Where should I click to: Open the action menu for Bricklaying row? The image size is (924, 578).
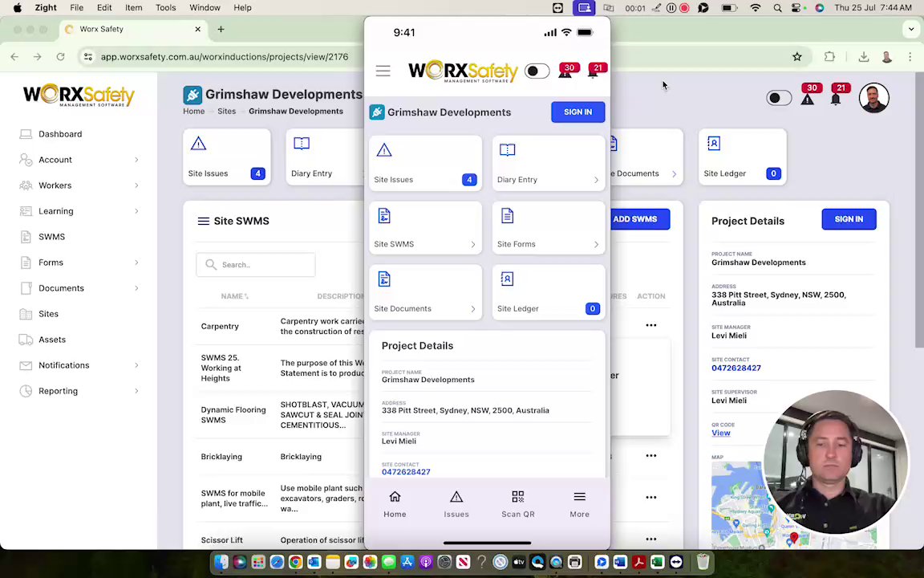coord(650,455)
